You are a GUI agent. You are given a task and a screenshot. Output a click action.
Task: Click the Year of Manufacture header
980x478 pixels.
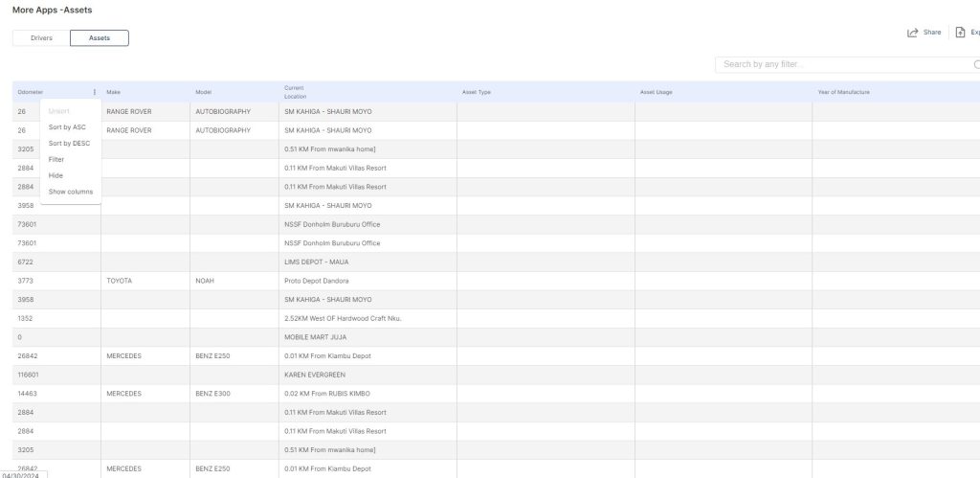point(843,92)
